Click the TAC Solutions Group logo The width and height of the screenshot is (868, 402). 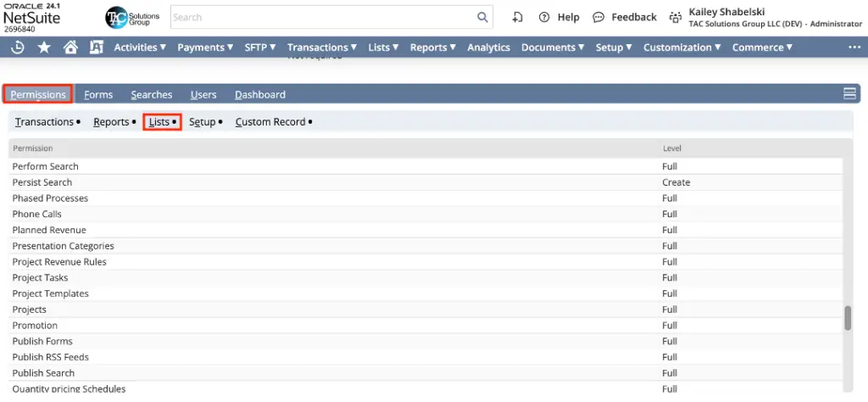point(132,17)
